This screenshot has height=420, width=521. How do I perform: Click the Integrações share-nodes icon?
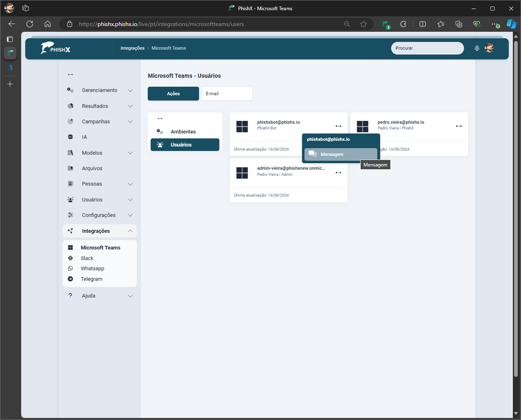click(70, 231)
